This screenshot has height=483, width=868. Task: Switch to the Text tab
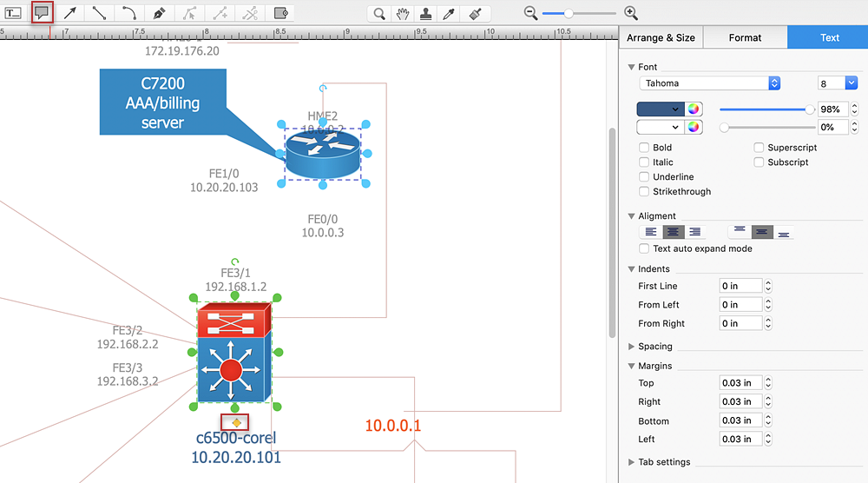828,37
